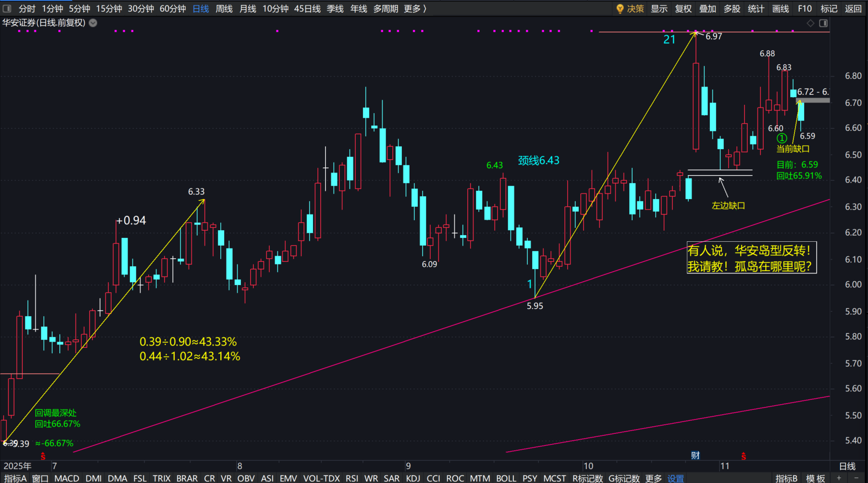Apply the OBV indicator
Viewport: 868px width, 483px height.
point(246,478)
